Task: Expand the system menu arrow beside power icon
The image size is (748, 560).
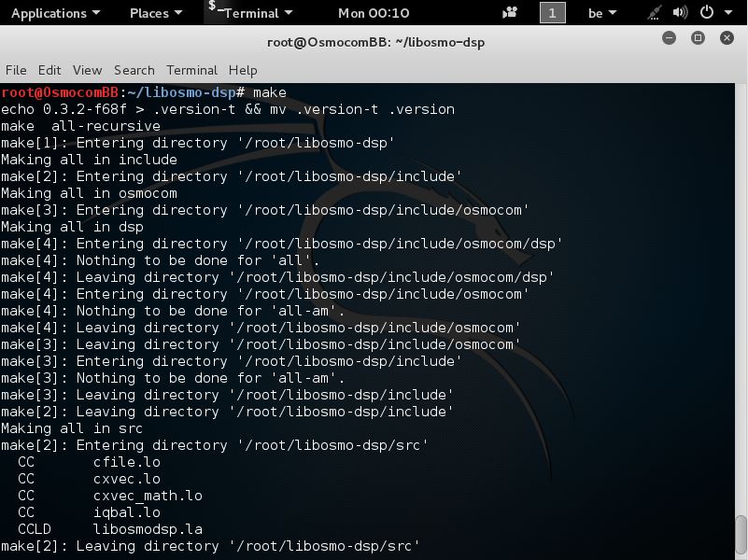Action: point(728,13)
